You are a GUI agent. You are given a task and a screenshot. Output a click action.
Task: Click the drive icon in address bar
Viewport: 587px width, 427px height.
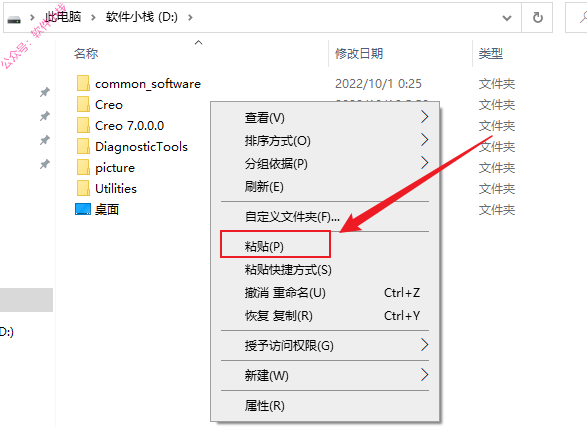point(14,19)
